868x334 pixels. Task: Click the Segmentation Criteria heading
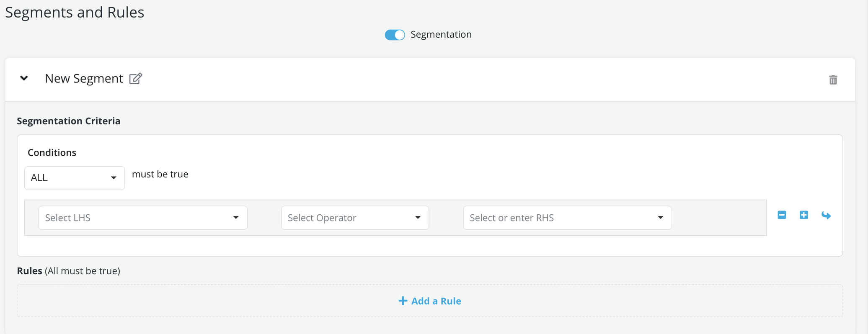pyautogui.click(x=69, y=121)
